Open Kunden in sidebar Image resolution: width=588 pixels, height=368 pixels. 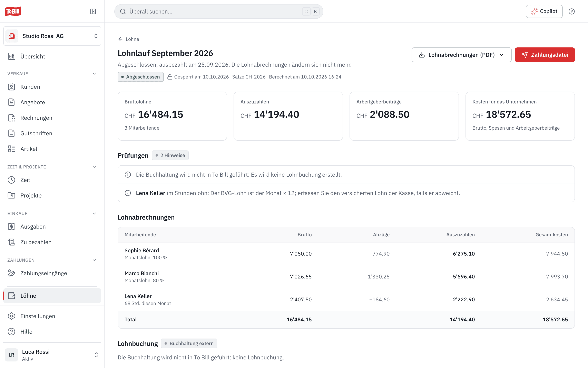52,87
